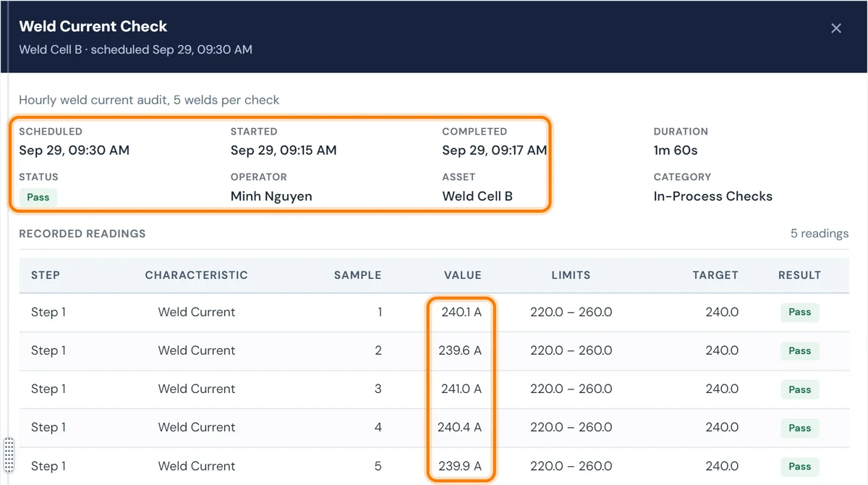868x485 pixels.
Task: Click the Pass result for 239.9 A row
Action: (x=800, y=466)
